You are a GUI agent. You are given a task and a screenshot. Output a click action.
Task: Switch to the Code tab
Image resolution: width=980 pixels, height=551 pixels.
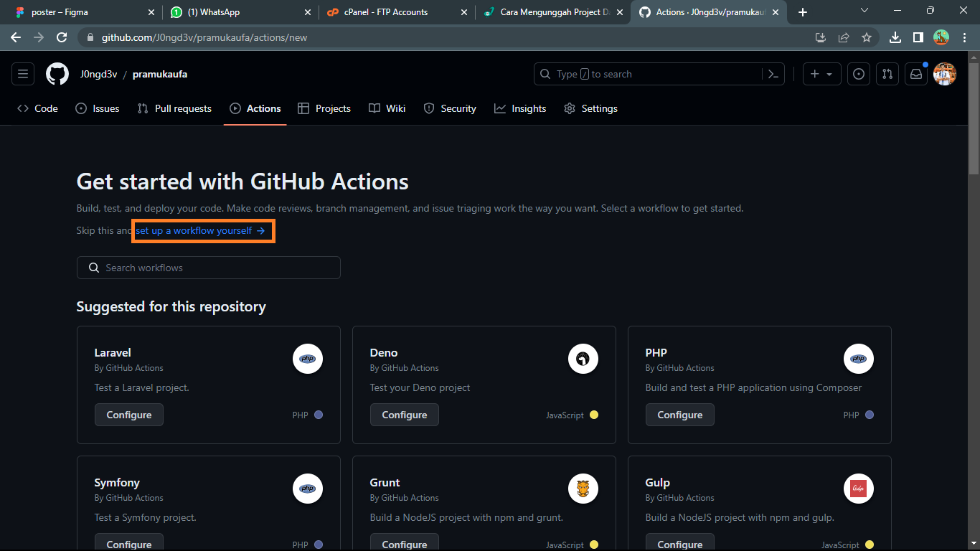coord(37,108)
